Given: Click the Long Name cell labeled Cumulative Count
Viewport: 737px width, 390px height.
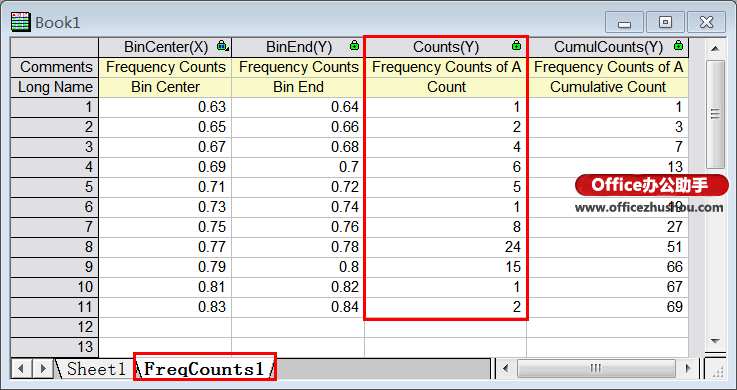Looking at the screenshot, I should (x=608, y=87).
